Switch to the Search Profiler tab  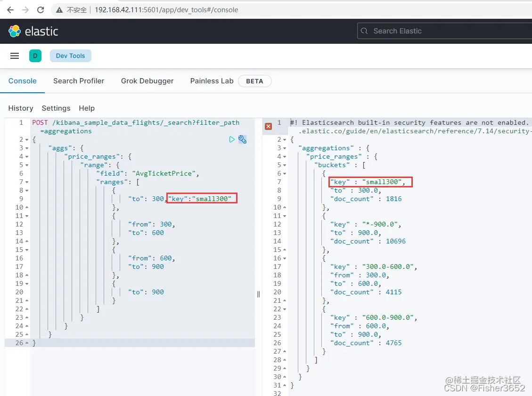tap(79, 81)
